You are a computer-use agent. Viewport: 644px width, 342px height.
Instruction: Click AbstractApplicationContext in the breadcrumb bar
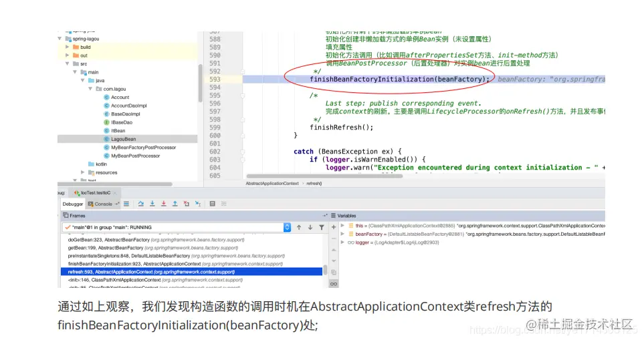272,183
